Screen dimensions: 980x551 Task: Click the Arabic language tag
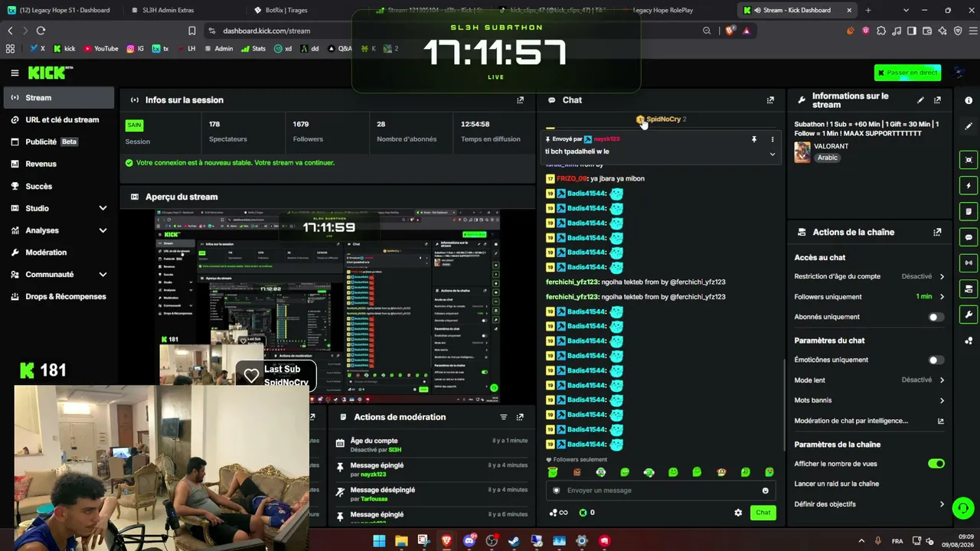click(828, 158)
